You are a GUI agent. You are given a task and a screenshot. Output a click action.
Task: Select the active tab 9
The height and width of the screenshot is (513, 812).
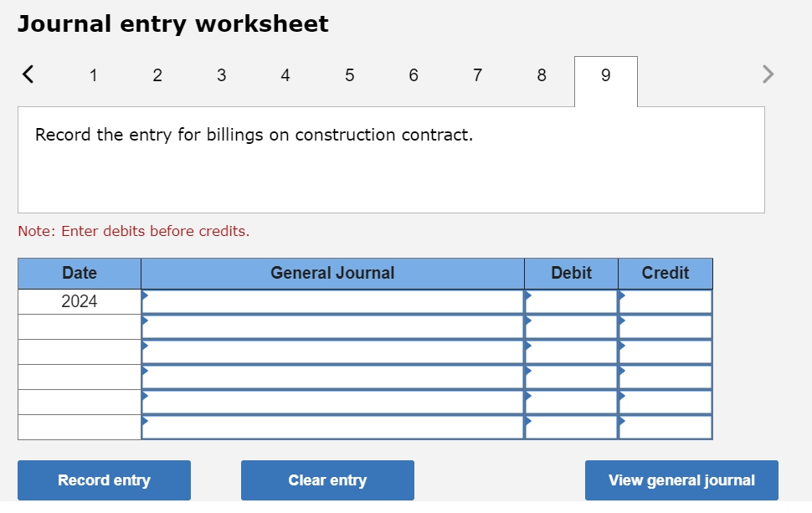606,81
